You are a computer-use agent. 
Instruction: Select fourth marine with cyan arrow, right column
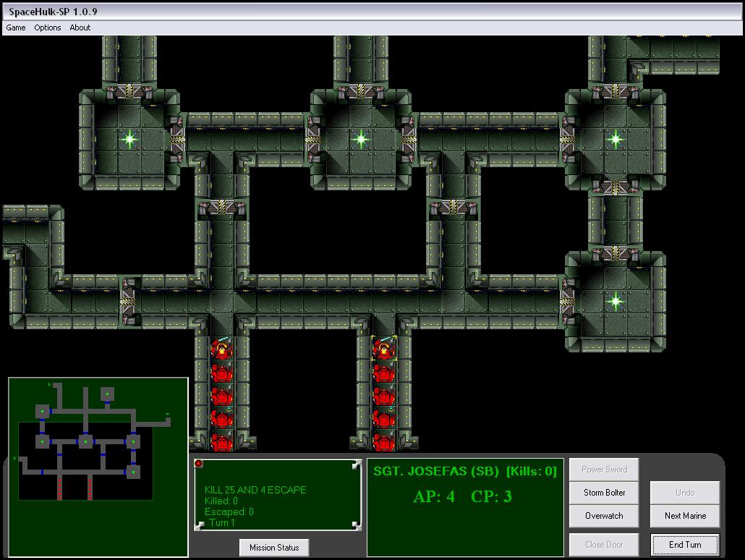click(384, 418)
